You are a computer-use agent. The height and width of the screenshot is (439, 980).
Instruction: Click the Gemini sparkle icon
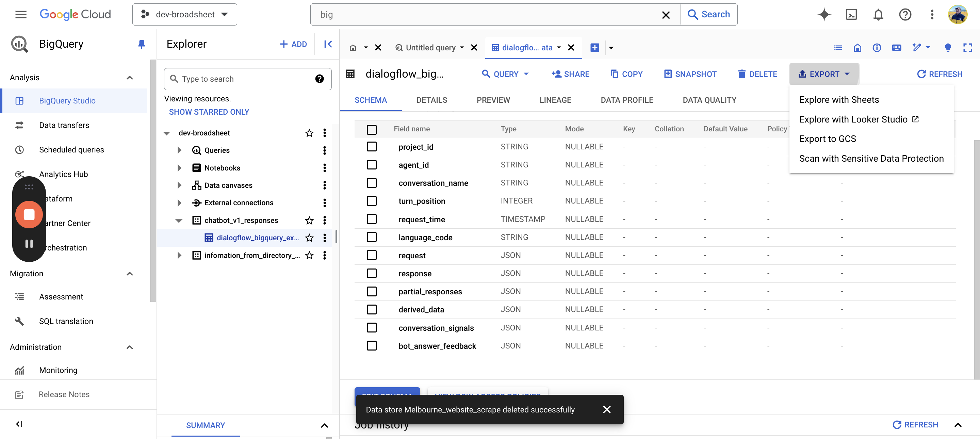(x=824, y=14)
